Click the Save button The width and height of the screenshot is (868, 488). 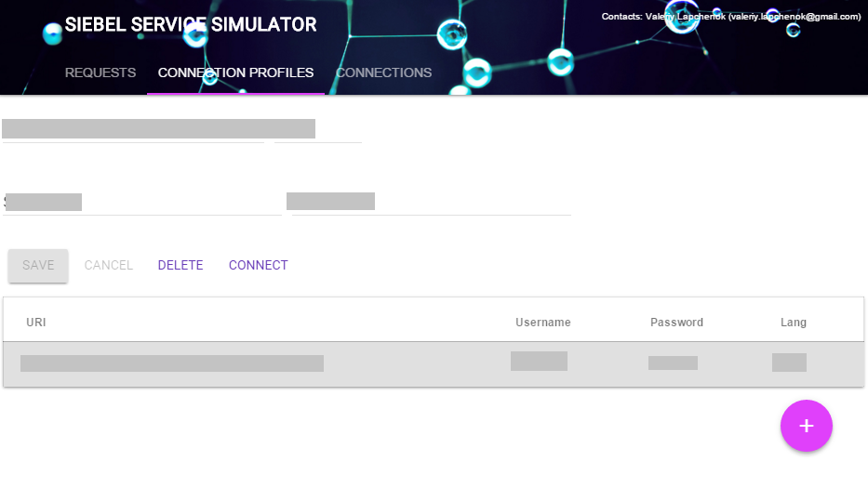pos(38,266)
